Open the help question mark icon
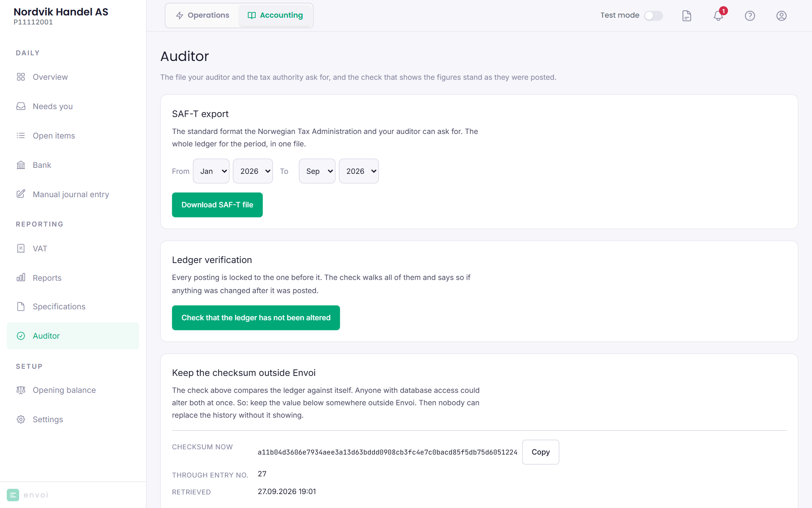 pos(750,15)
